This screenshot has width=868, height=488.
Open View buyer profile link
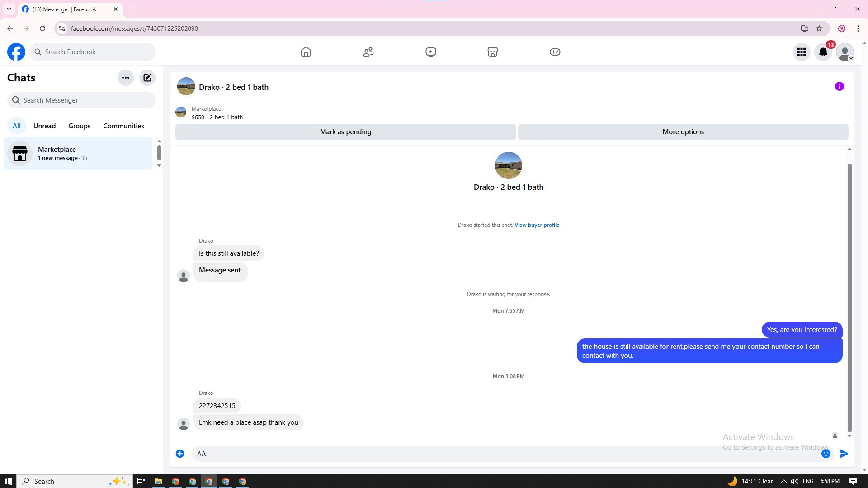(537, 225)
